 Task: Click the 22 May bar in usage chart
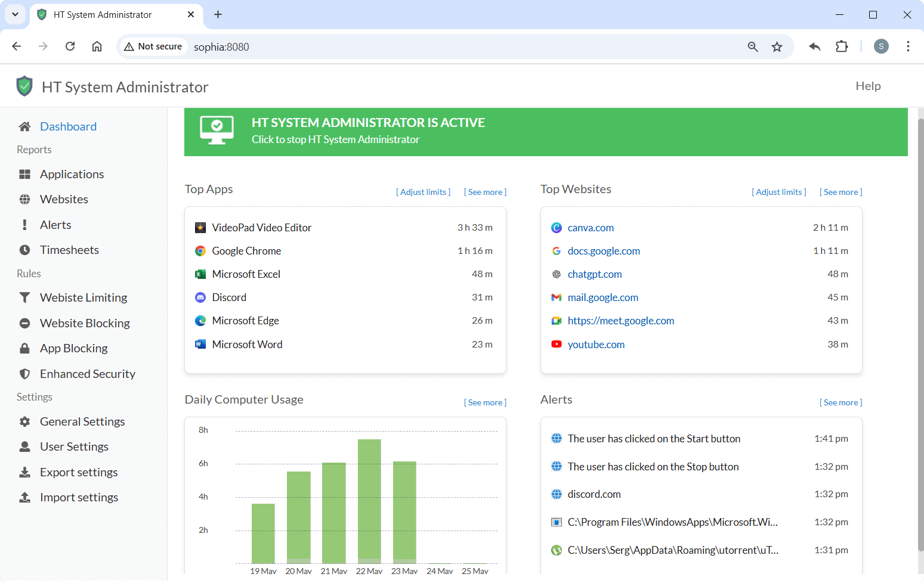pyautogui.click(x=369, y=501)
